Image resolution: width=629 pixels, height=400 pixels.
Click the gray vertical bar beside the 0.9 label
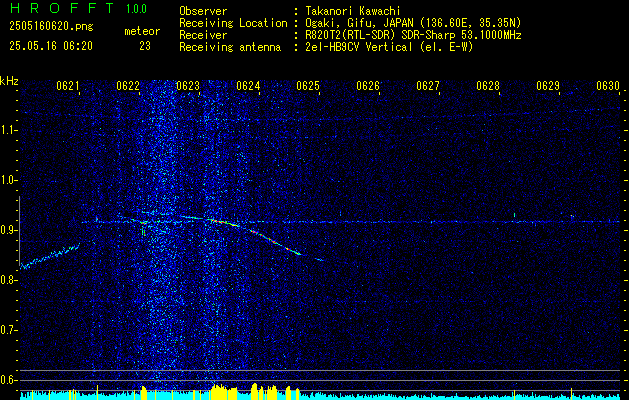pos(19,231)
